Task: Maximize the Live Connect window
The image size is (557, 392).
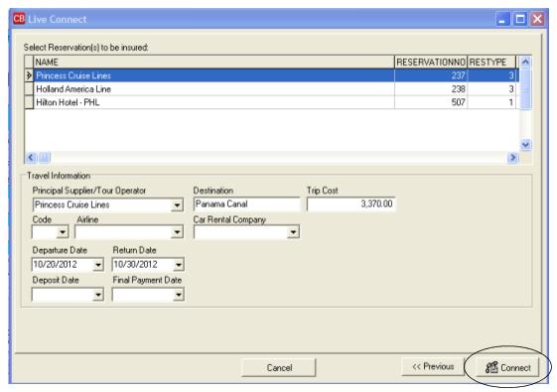Action: [x=520, y=19]
